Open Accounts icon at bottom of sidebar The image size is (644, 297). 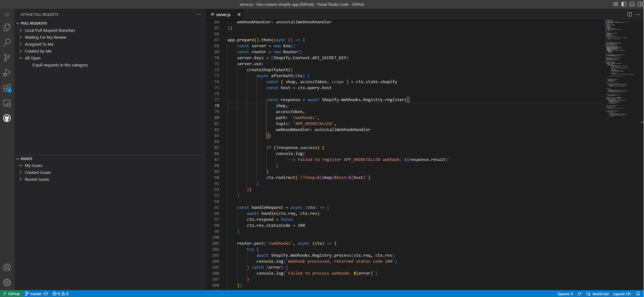7,268
